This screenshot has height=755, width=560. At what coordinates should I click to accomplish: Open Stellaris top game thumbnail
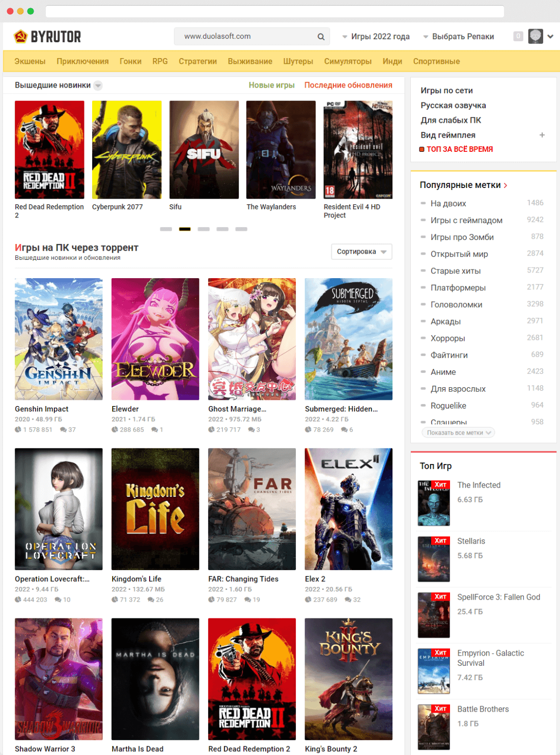434,559
